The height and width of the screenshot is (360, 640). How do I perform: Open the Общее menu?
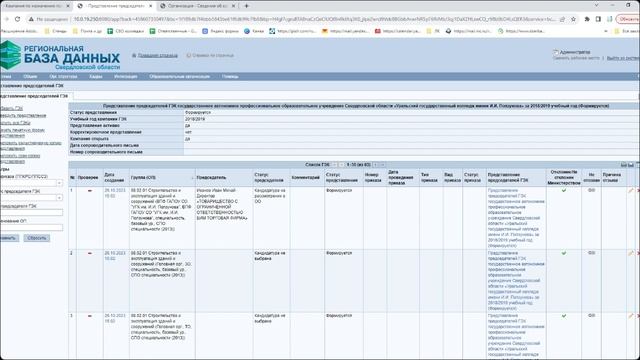coord(30,76)
